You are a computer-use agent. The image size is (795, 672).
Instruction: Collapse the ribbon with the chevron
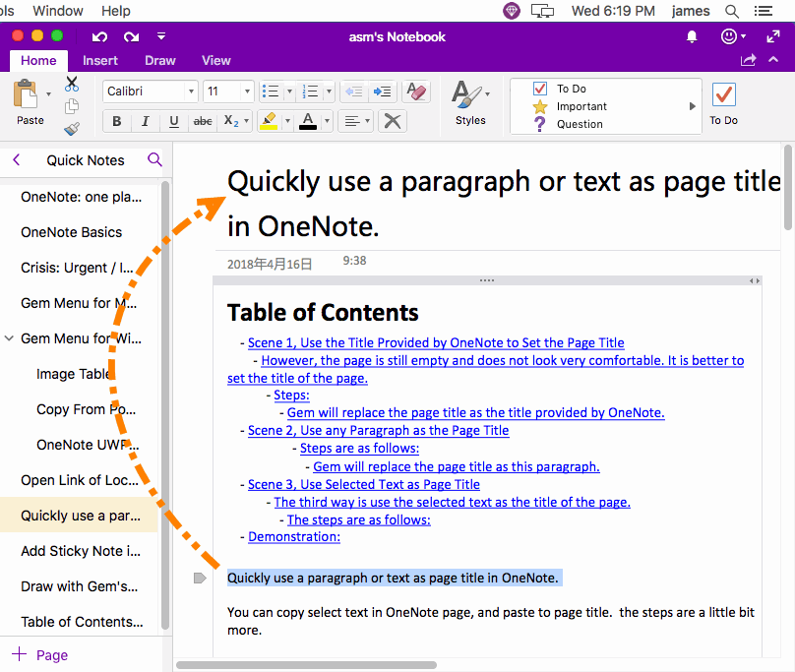pyautogui.click(x=773, y=60)
